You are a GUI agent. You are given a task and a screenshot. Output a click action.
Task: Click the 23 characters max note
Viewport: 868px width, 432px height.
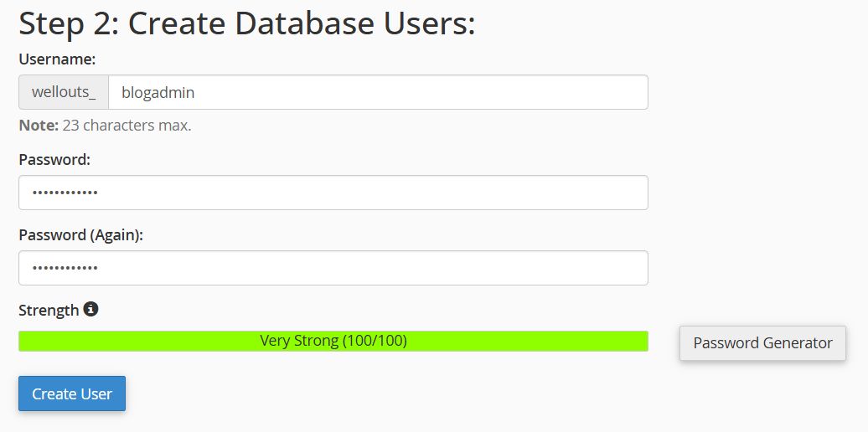[x=127, y=126]
